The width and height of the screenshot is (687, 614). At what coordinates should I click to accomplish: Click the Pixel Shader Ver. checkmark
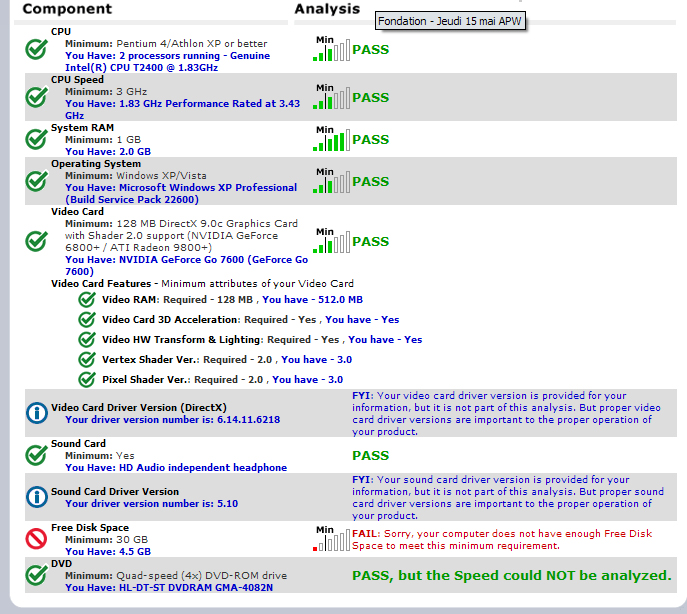[87, 379]
